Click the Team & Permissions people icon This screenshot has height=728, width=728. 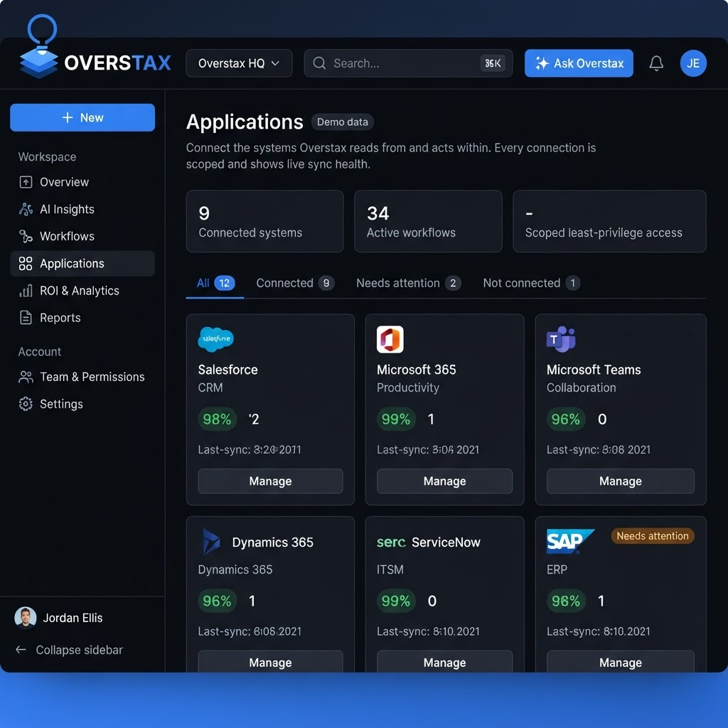pos(26,377)
